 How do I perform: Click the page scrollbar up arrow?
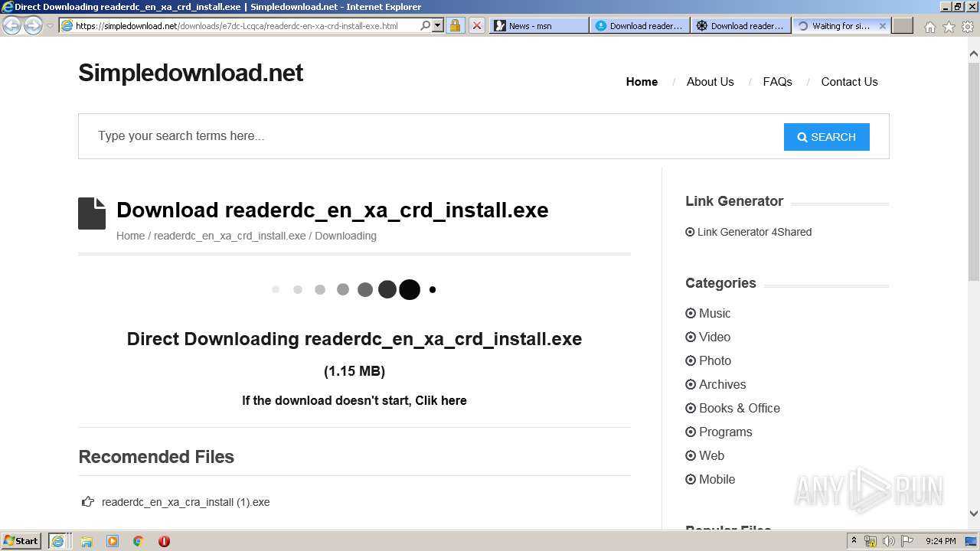pyautogui.click(x=973, y=54)
